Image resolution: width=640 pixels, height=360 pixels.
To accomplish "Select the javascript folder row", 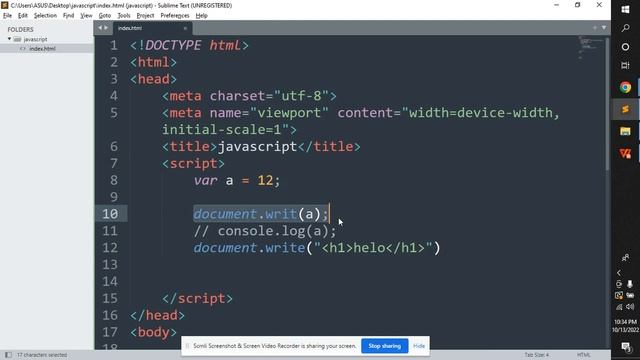I will click(47, 39).
